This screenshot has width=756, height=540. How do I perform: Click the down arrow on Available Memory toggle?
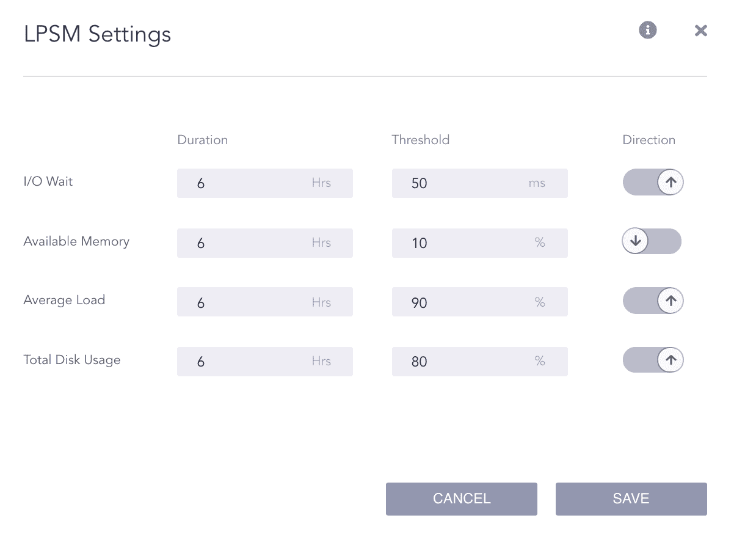[x=635, y=241]
